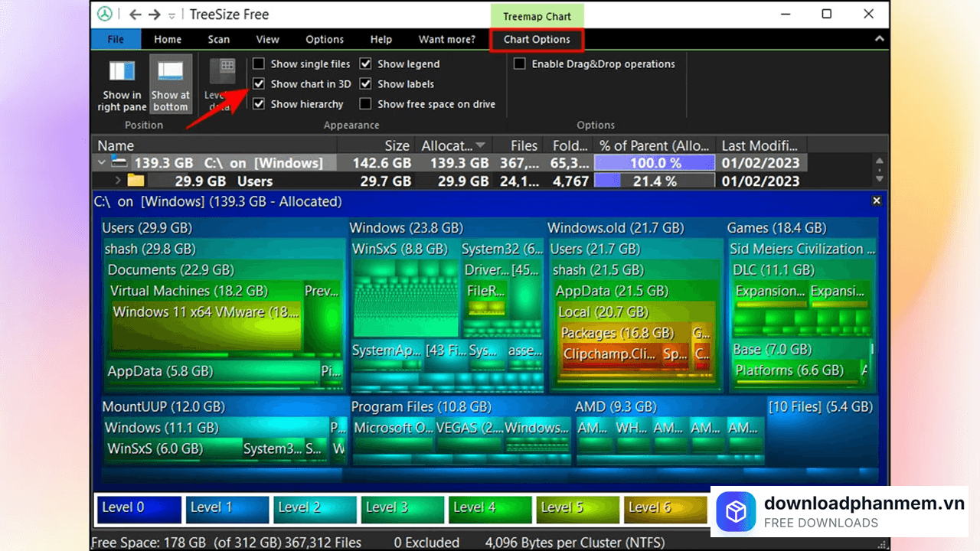Collapse the C:\ drive tree node

[x=100, y=163]
